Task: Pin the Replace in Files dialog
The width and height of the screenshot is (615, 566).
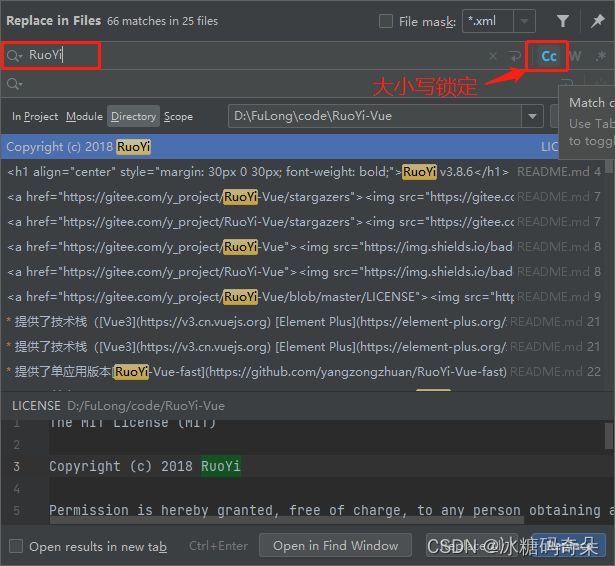Action: [x=598, y=21]
